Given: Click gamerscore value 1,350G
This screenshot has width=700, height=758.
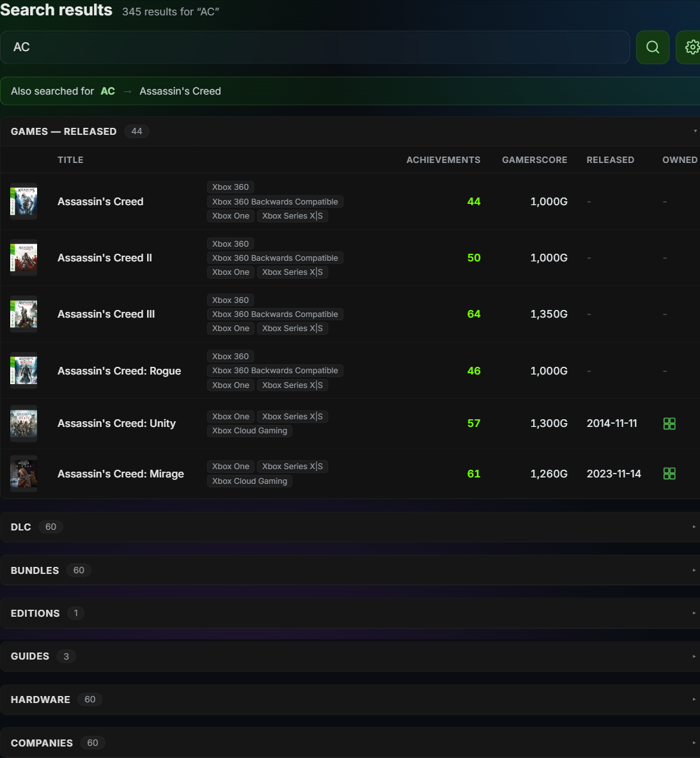Looking at the screenshot, I should pos(548,314).
